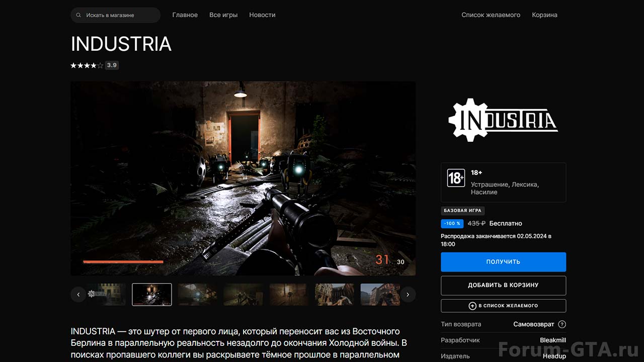Select the highlighted second thumbnail

click(152, 295)
